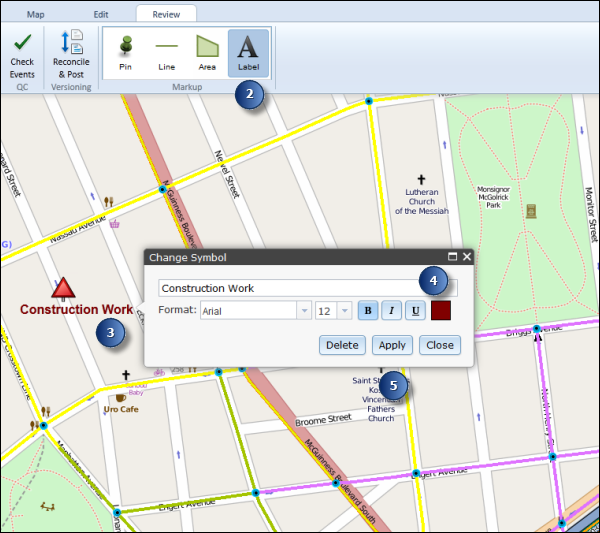The height and width of the screenshot is (533, 600).
Task: Activate the Label markup tool
Action: pos(248,52)
